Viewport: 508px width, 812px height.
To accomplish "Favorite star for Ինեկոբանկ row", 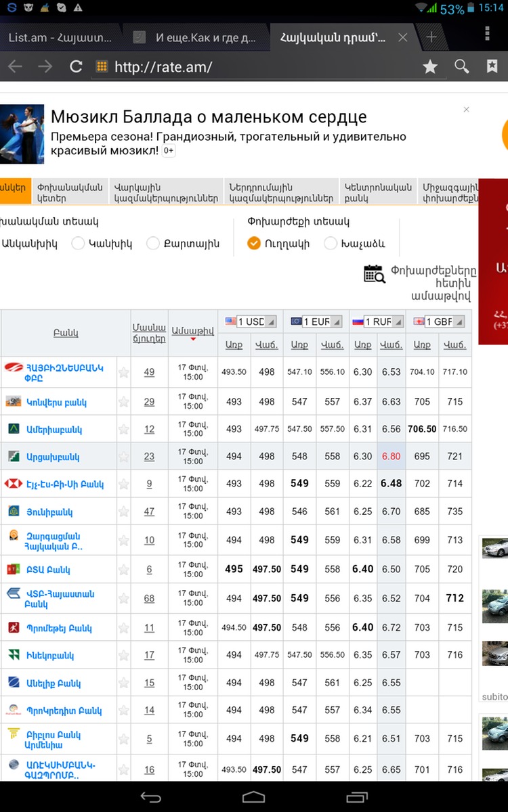I will tap(124, 655).
